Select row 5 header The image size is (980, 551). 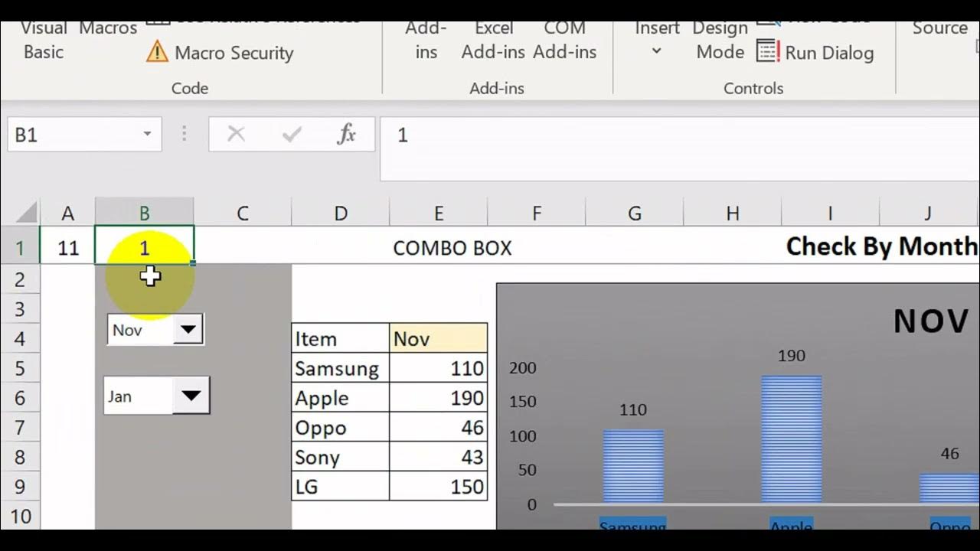click(x=20, y=368)
